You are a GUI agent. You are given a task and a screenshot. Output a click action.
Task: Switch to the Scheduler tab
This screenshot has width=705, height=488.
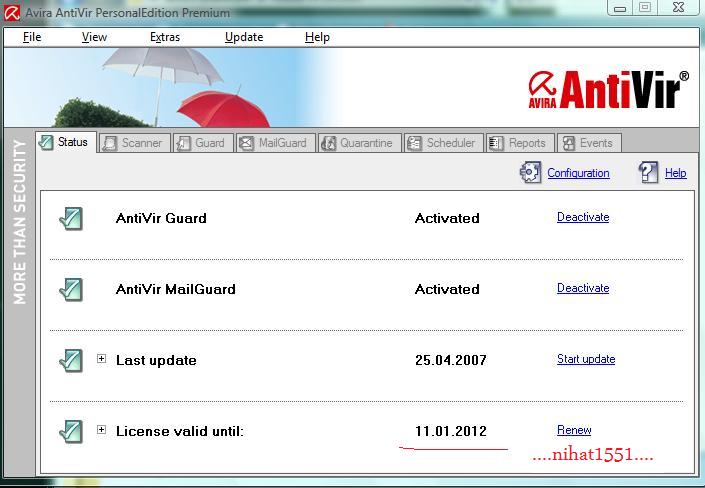click(x=443, y=143)
